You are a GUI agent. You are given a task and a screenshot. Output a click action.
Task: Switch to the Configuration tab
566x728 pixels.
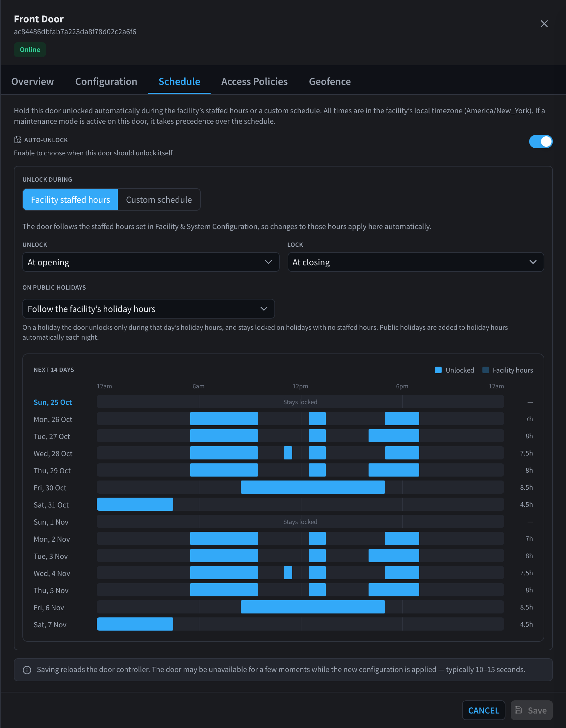pyautogui.click(x=106, y=81)
